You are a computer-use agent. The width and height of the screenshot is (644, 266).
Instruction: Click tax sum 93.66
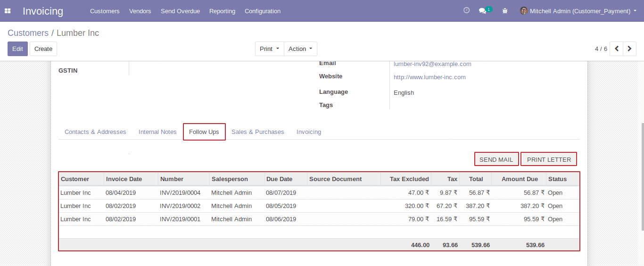[450, 245]
